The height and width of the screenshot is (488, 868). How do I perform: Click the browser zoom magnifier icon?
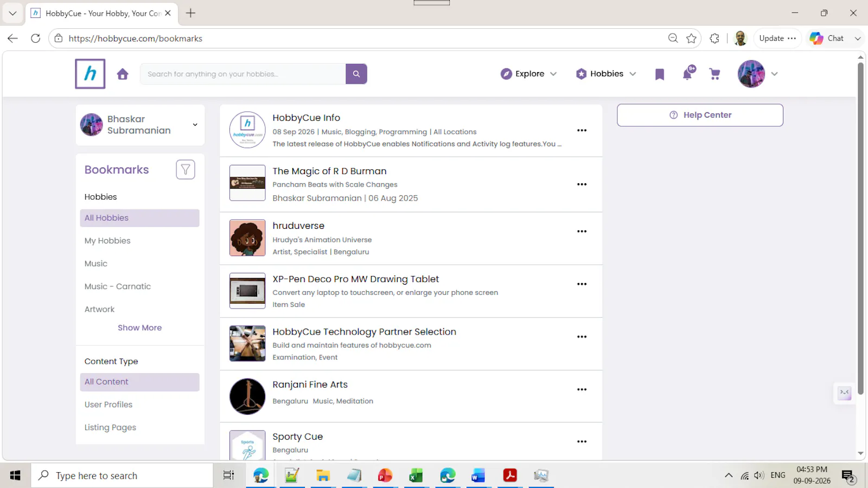coord(673,38)
